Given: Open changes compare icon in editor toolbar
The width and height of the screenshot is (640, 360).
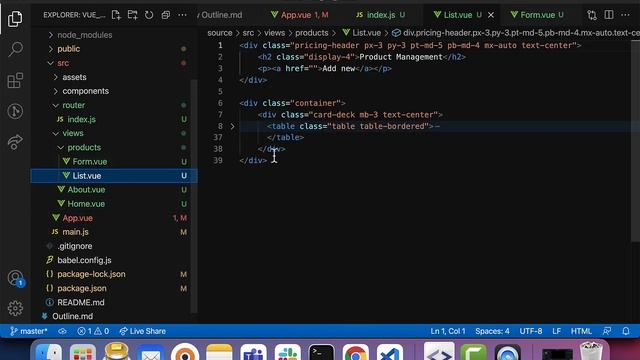Looking at the screenshot, I should 592,15.
